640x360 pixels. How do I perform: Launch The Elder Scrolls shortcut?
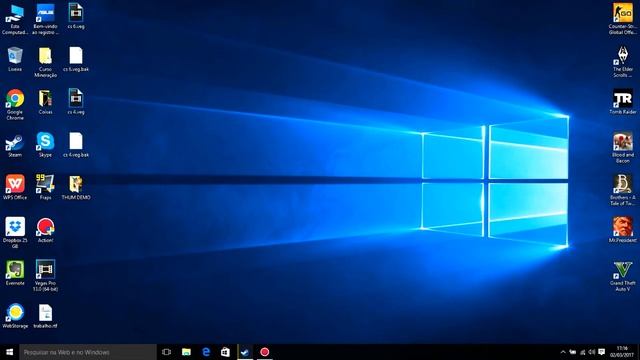(x=623, y=62)
